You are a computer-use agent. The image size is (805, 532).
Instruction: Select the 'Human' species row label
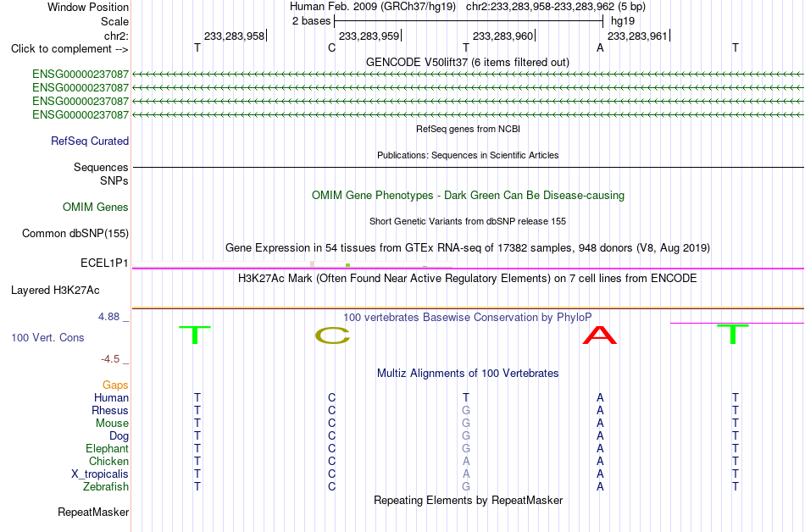point(111,397)
